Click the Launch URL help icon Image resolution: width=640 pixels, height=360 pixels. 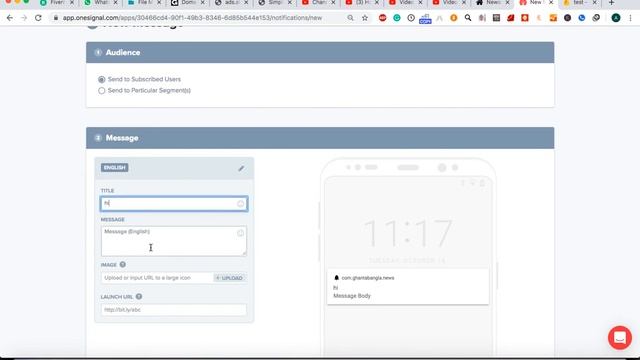[x=139, y=296]
